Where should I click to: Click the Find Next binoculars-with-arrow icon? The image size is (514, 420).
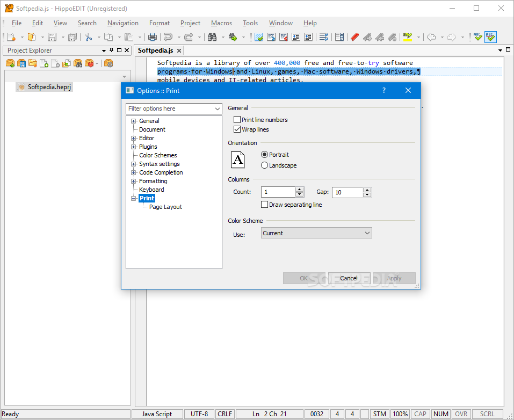pos(233,37)
